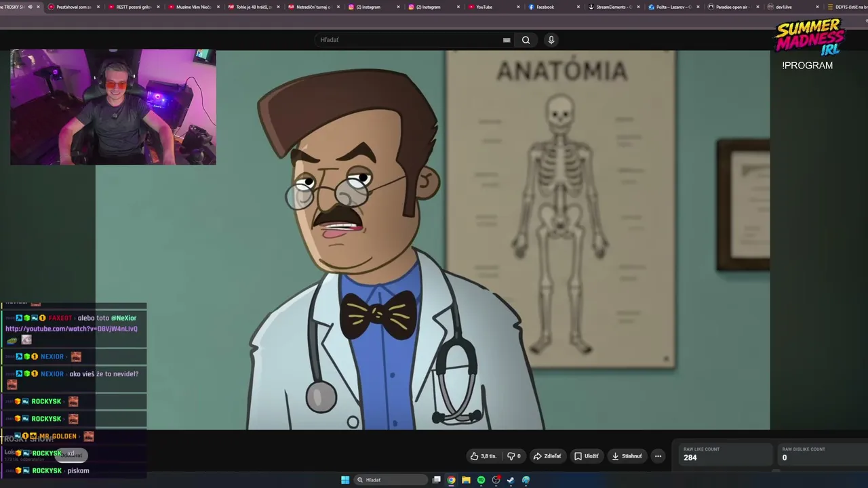Switch to the Pošta – Lazarov tab
868x488 pixels.
[x=673, y=7]
